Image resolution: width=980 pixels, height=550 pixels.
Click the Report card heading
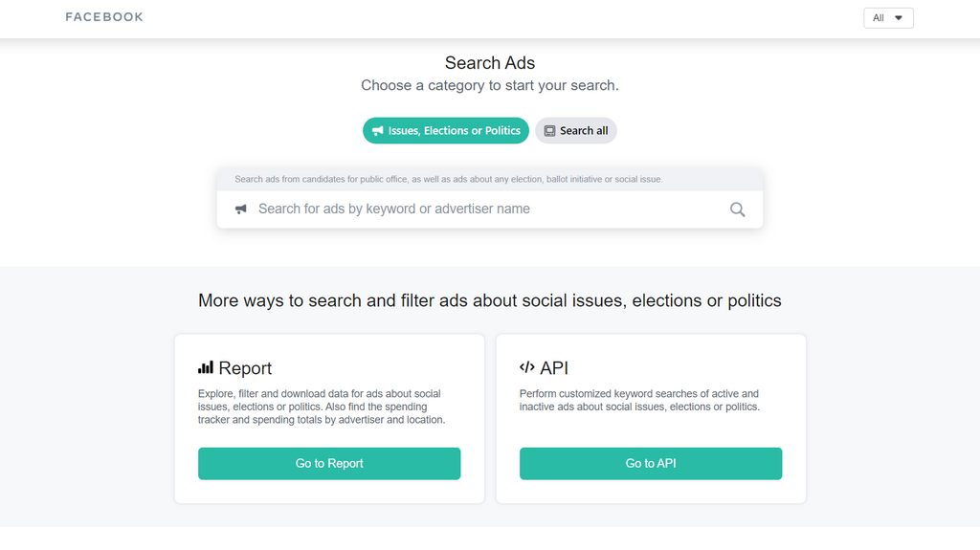[245, 368]
